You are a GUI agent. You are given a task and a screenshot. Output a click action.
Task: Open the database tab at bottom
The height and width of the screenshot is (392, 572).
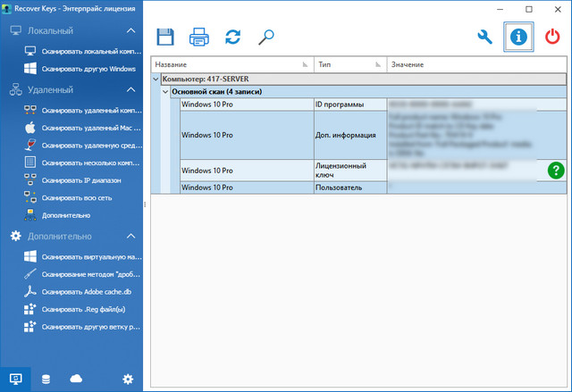coord(46,379)
